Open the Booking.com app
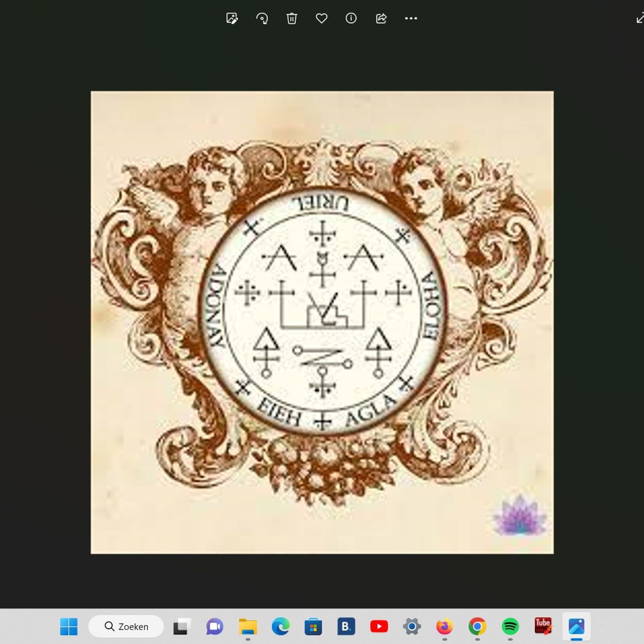The width and height of the screenshot is (644, 644). click(346, 627)
